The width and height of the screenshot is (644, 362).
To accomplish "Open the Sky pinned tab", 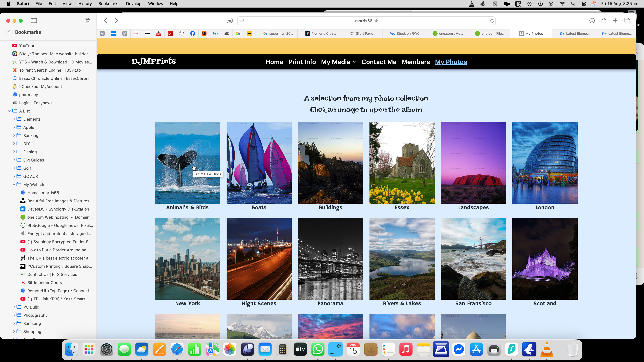I will (136, 33).
